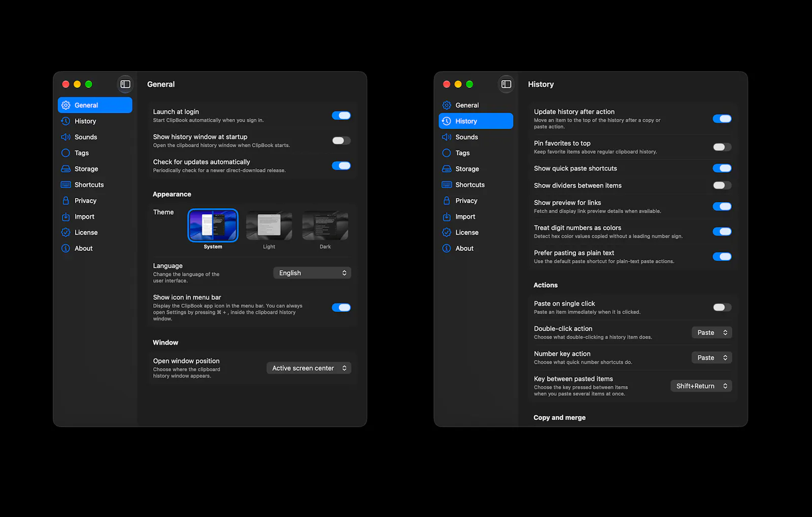The height and width of the screenshot is (517, 812).
Task: Click the clock icon beside History in the General window
Action: click(x=65, y=121)
